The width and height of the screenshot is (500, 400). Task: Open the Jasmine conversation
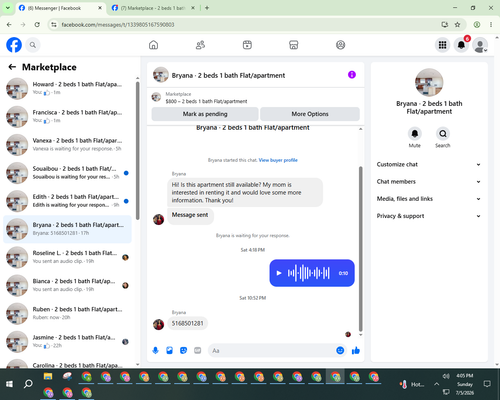pyautogui.click(x=67, y=342)
